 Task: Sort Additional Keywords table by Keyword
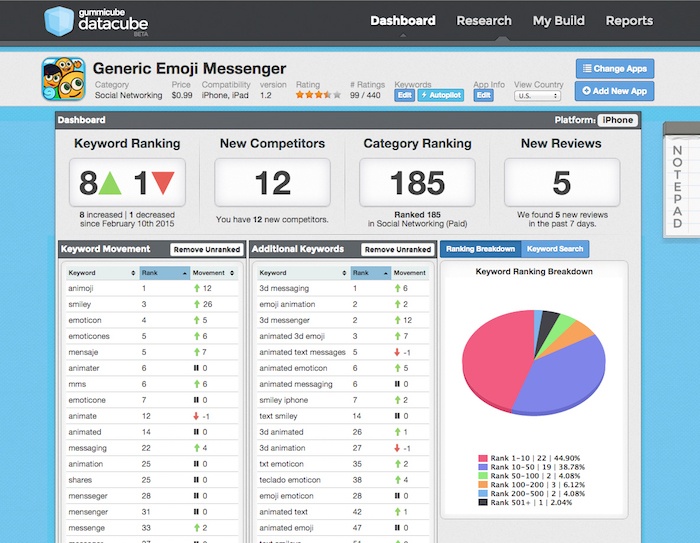pos(303,273)
